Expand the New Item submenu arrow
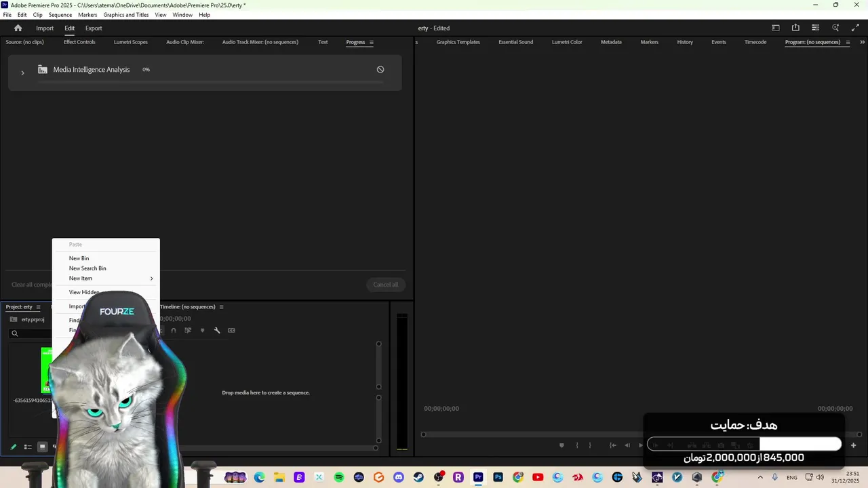The height and width of the screenshot is (488, 868). tap(151, 279)
